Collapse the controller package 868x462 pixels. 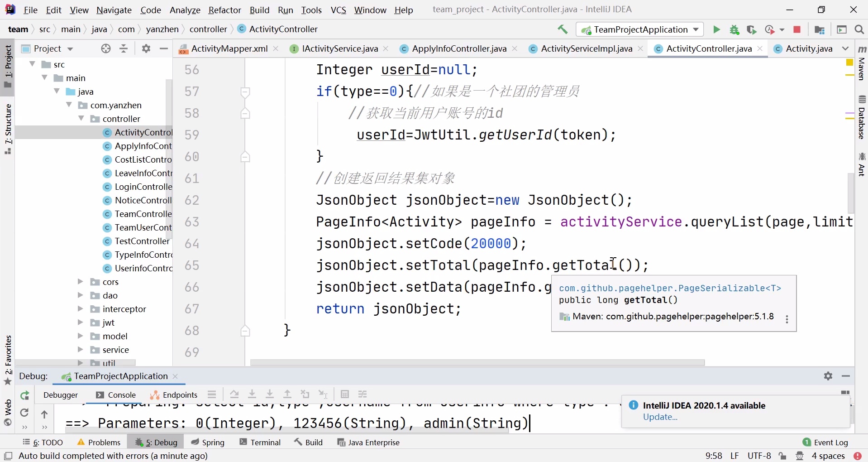click(81, 119)
